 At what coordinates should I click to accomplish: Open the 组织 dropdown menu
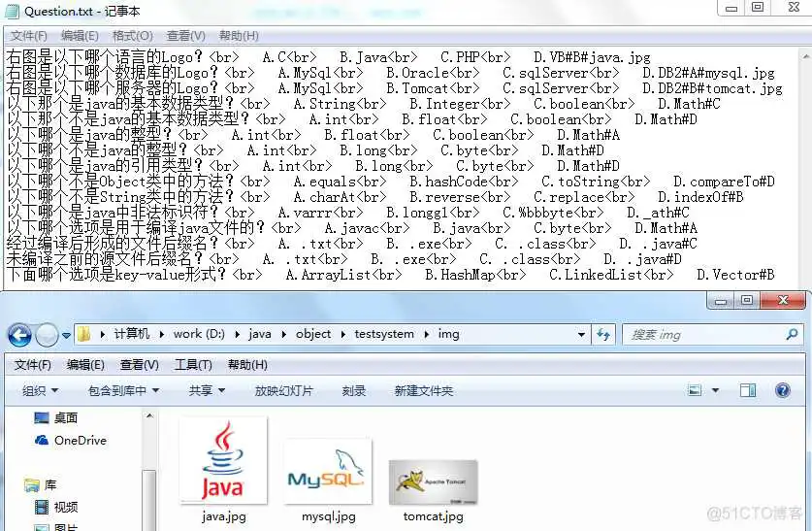pos(40,390)
